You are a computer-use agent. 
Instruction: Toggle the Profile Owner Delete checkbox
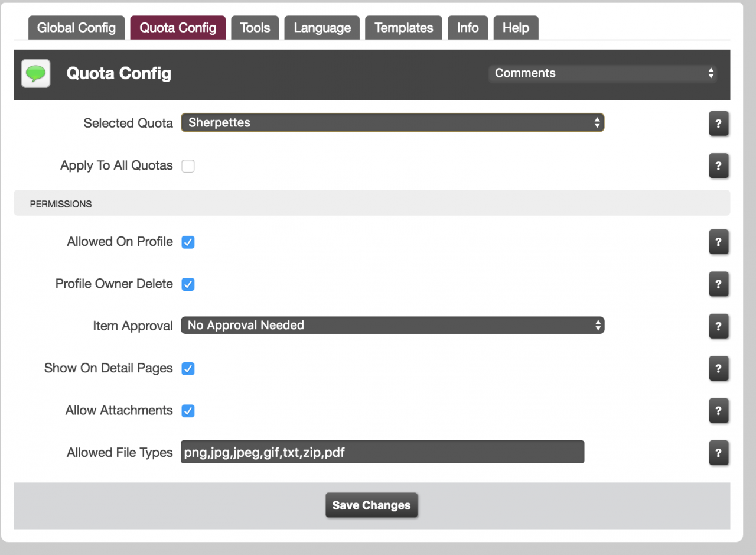tap(188, 284)
